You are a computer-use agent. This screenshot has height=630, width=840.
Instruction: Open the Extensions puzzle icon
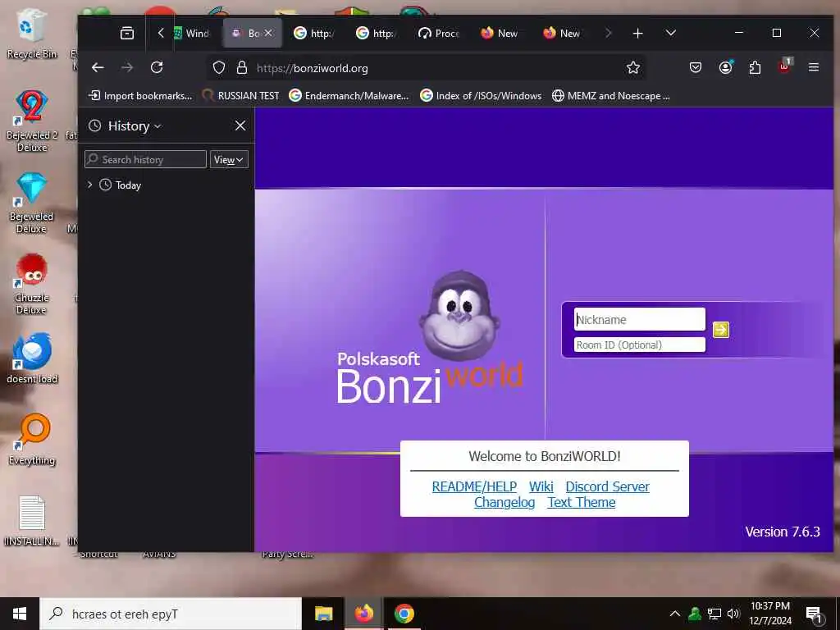tap(755, 67)
